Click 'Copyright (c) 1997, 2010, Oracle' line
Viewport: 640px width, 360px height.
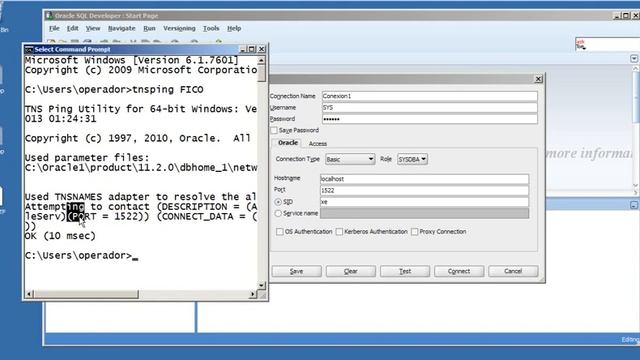click(x=138, y=138)
